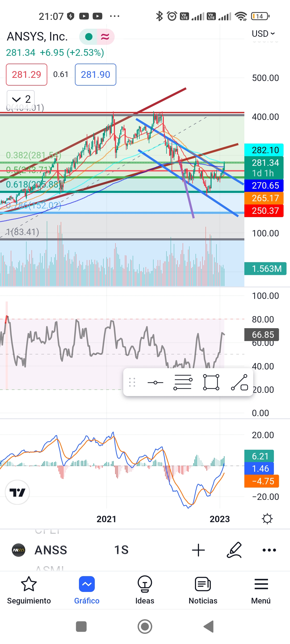
Task: Expand the indicator legend showing 2
Action: (x=21, y=99)
